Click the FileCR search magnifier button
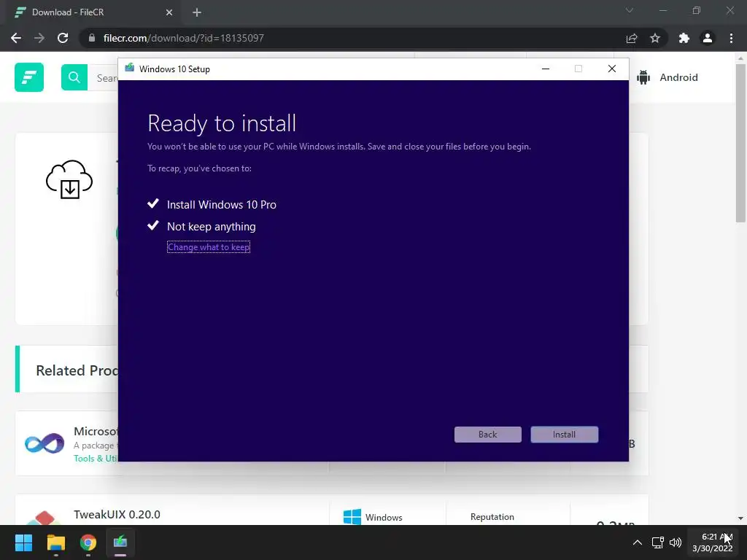Viewport: 747px width, 560px height. point(74,77)
